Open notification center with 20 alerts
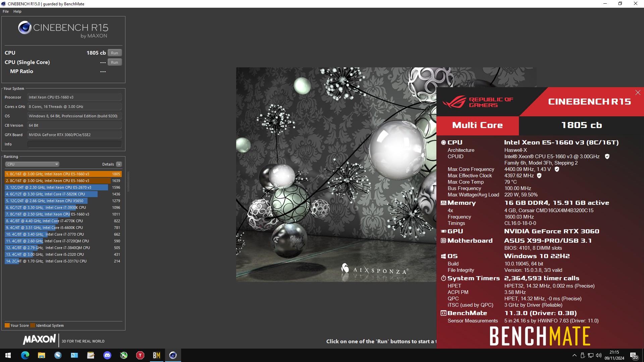Viewport: 644px width, 362px height. (x=634, y=356)
